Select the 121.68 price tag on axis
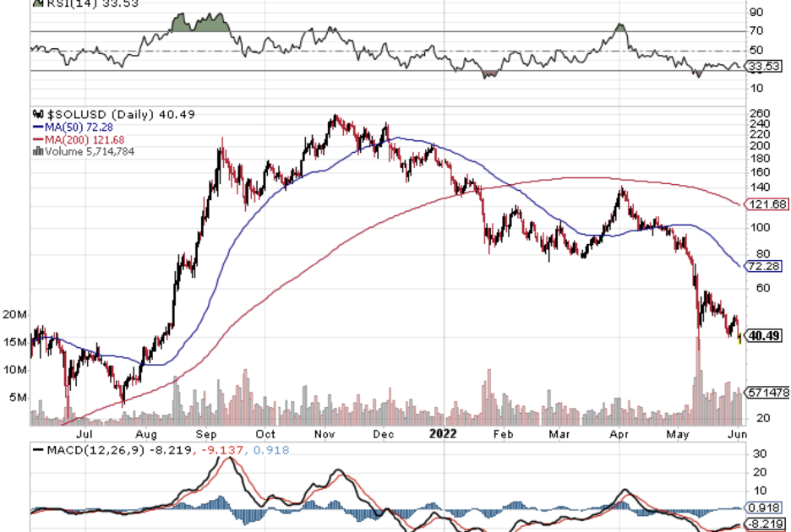Image resolution: width=791 pixels, height=532 pixels. pos(766,204)
